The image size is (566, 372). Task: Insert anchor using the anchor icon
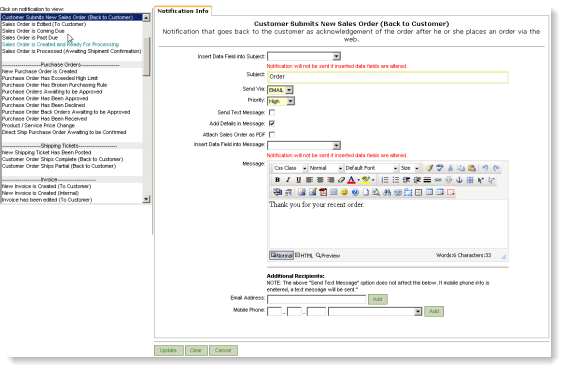459,180
